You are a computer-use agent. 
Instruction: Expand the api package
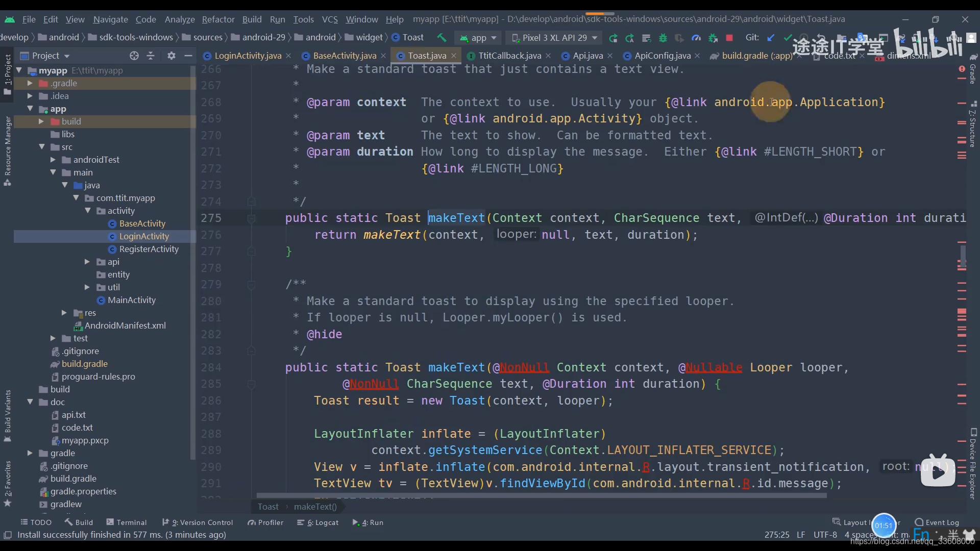click(87, 262)
